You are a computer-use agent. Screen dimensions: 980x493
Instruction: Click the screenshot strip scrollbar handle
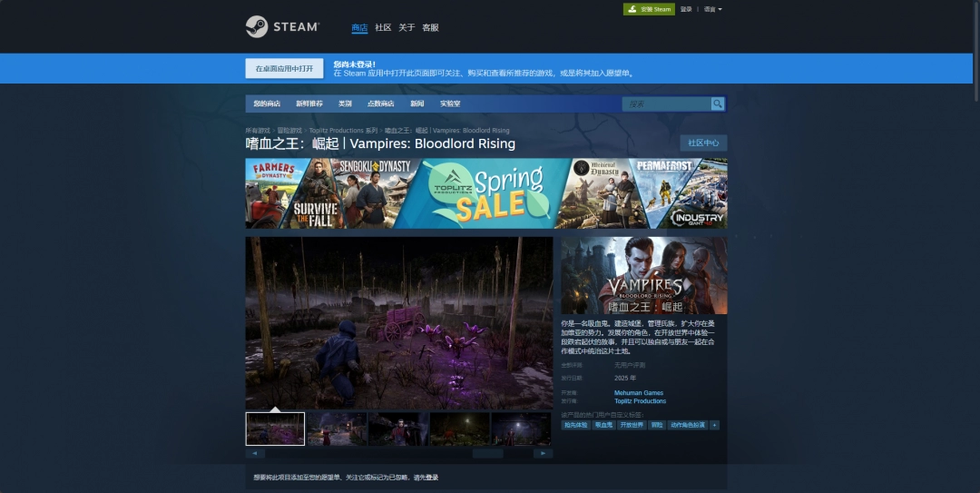click(487, 453)
